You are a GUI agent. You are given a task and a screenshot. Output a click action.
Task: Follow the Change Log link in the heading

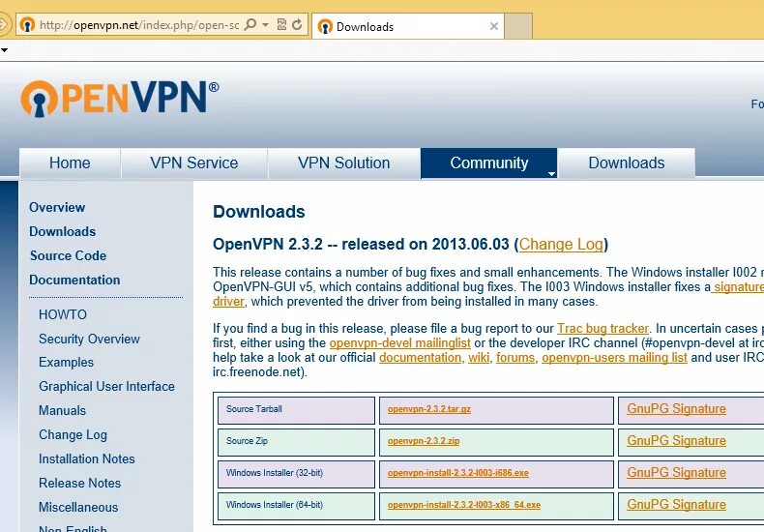coord(561,244)
